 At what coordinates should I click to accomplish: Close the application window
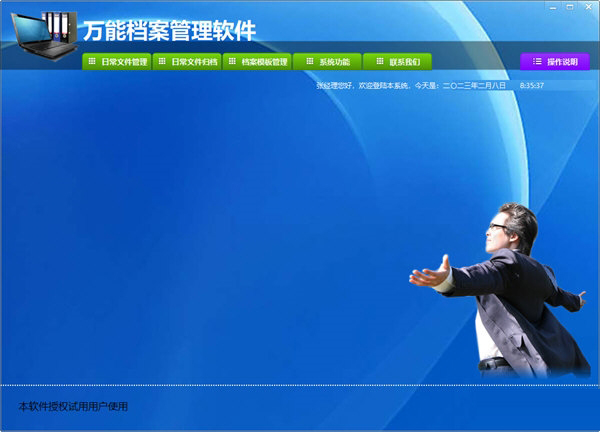pyautogui.click(x=589, y=7)
